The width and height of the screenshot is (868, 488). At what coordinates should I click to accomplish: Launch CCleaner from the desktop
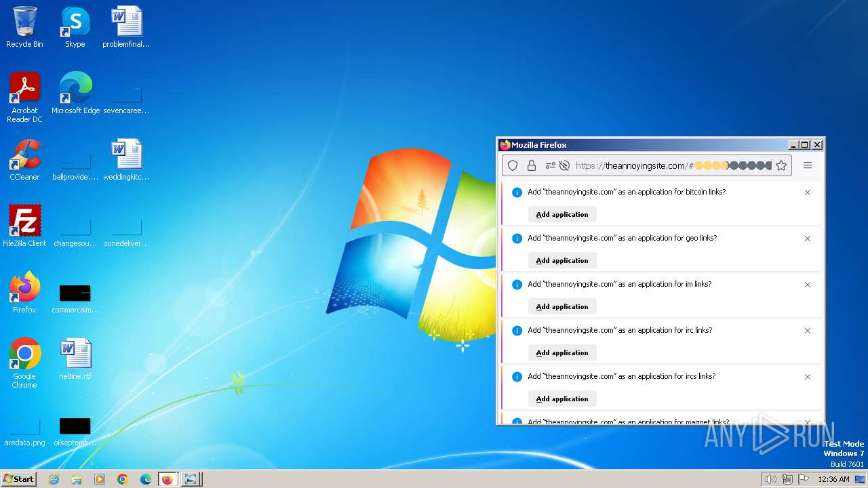tap(24, 160)
